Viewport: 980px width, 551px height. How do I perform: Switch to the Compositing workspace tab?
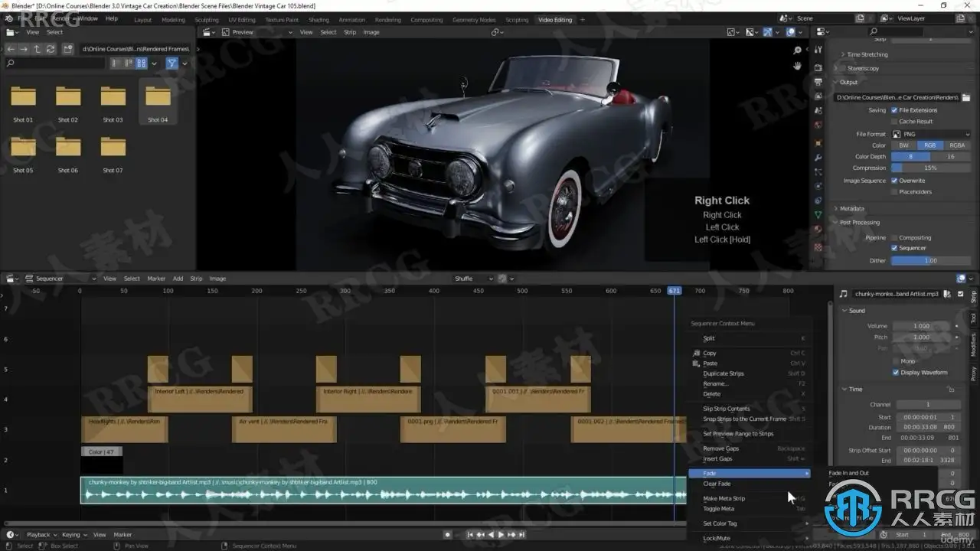tap(426, 20)
